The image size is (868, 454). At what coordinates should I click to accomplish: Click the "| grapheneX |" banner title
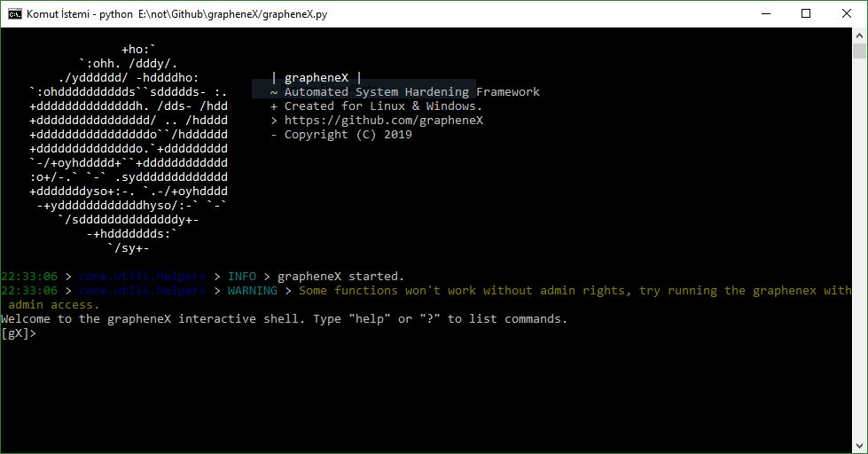(x=317, y=77)
